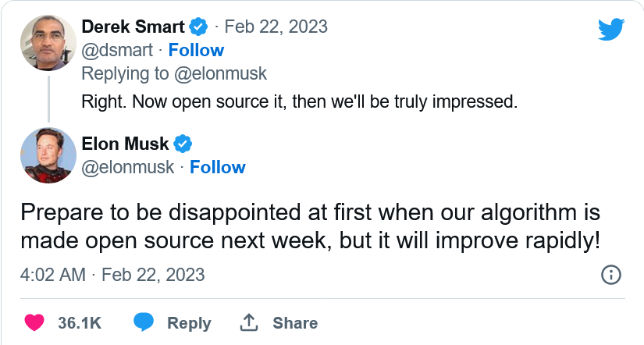This screenshot has height=345, width=644.
Task: Click the blue reply bubble icon
Action: tap(144, 322)
